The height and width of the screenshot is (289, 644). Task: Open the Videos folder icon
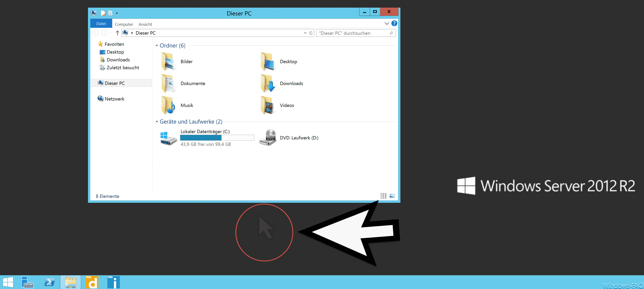click(267, 105)
